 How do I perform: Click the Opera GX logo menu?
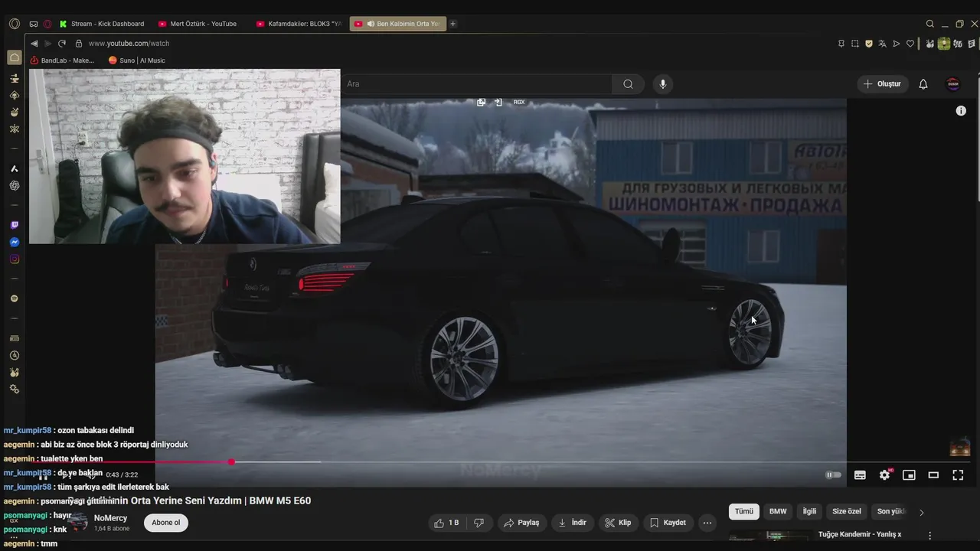(14, 24)
